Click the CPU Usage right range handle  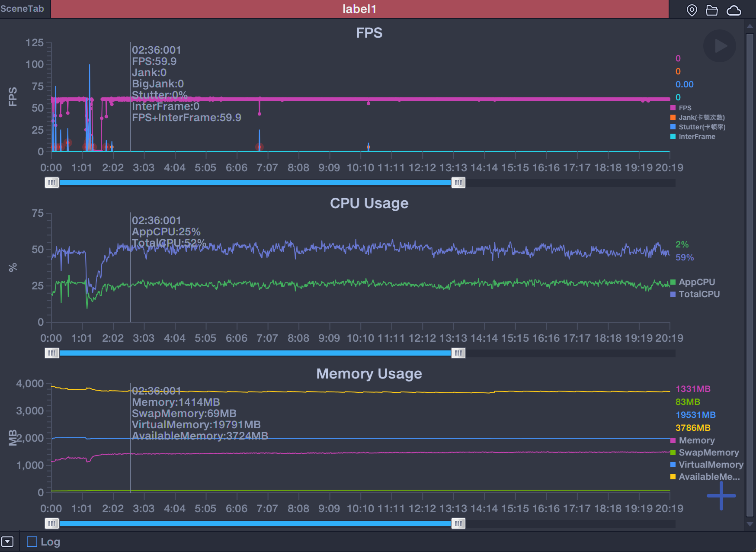click(x=458, y=353)
